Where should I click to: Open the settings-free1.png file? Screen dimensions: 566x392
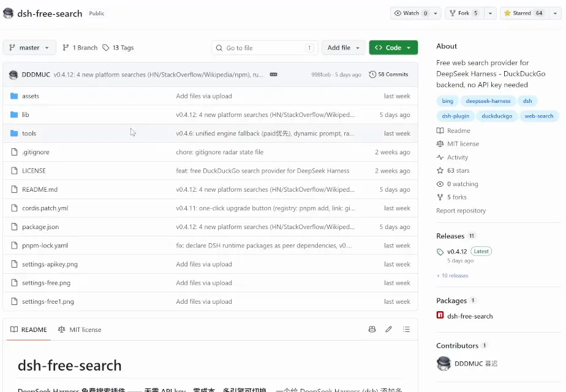coord(48,302)
